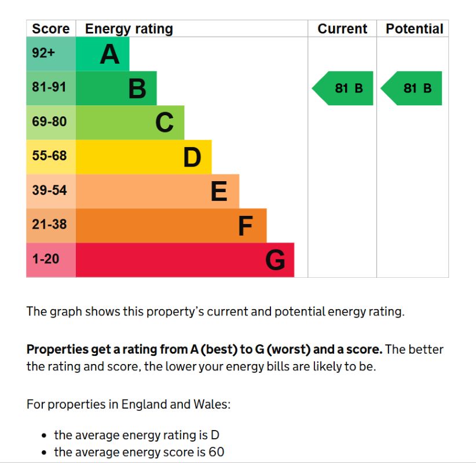Click the 92+ score cell
Screen dimensions: 476x463
tap(51, 54)
